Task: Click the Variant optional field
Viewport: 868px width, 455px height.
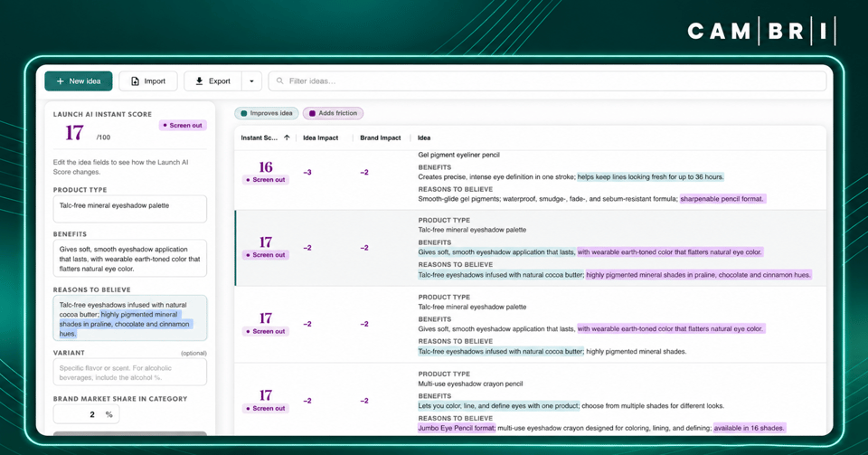Action: 130,372
